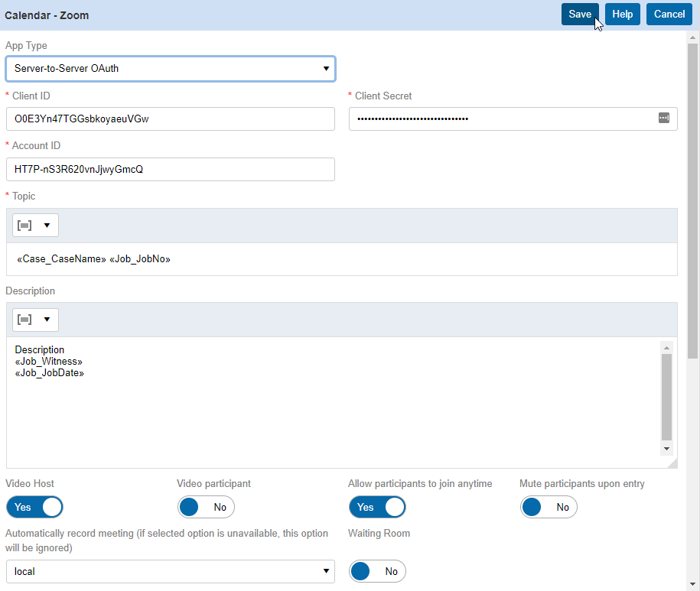
Task: Click the Description merge field insert icon
Action: (x=24, y=320)
